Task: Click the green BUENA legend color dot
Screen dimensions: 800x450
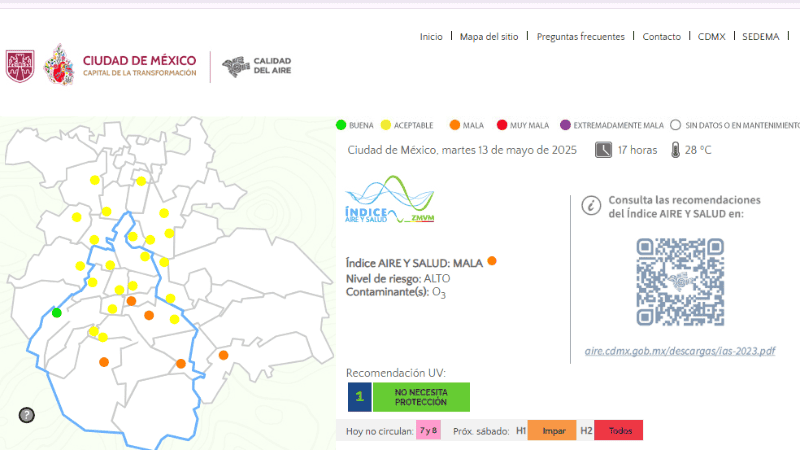Action: (341, 125)
